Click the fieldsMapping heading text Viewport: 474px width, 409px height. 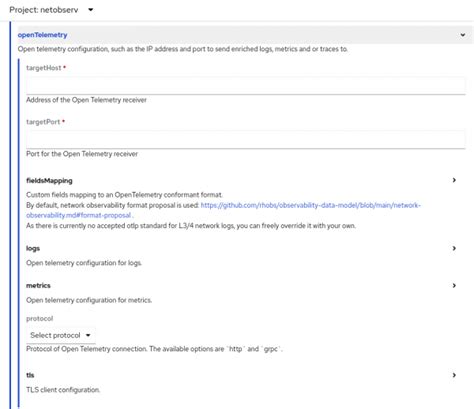[49, 181]
